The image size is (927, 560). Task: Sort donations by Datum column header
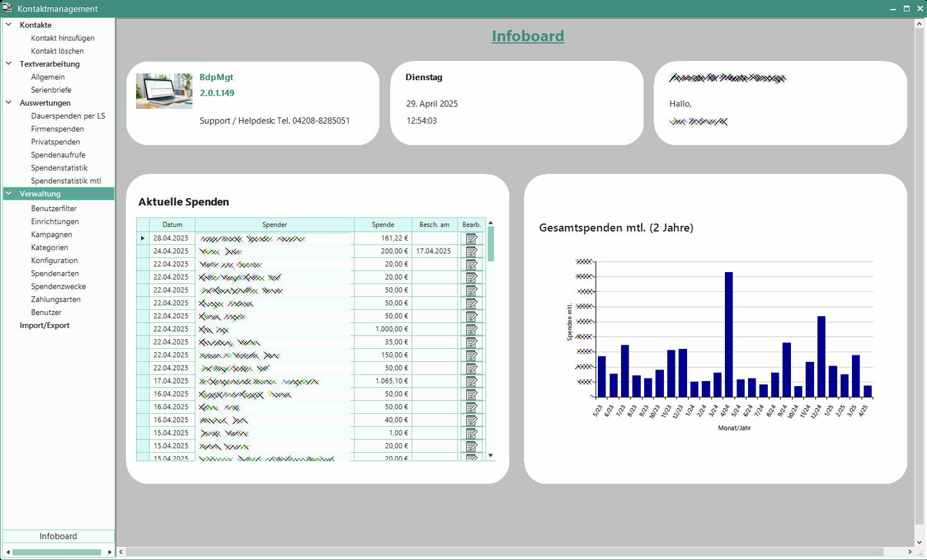[172, 225]
